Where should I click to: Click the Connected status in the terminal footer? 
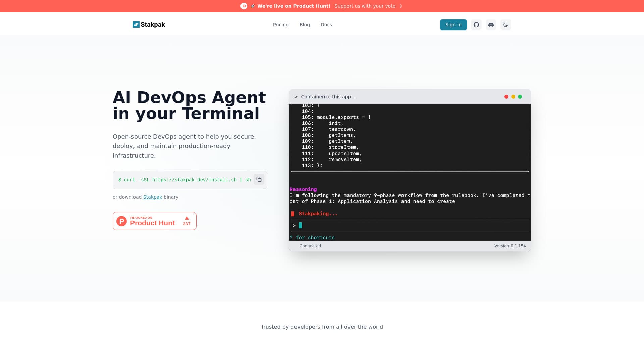[310, 246]
